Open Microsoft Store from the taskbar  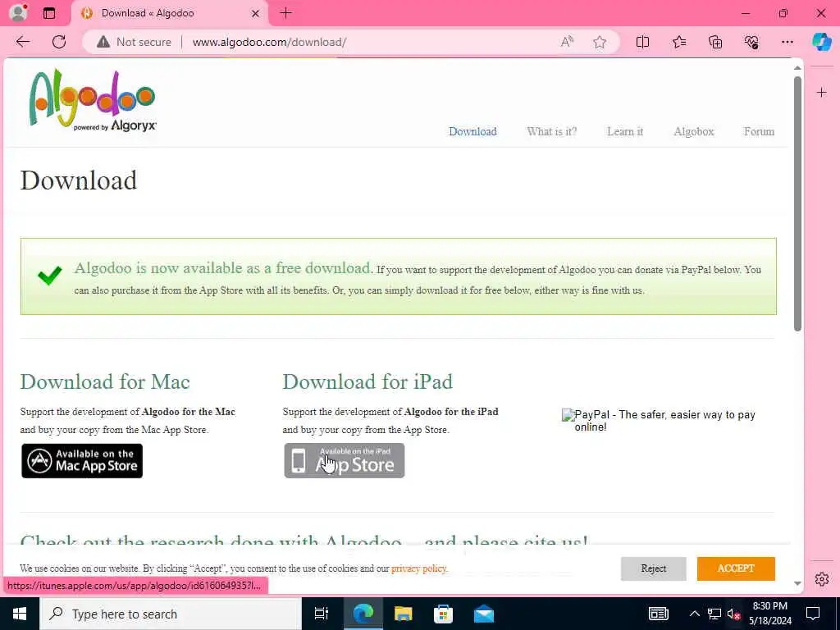coord(443,614)
